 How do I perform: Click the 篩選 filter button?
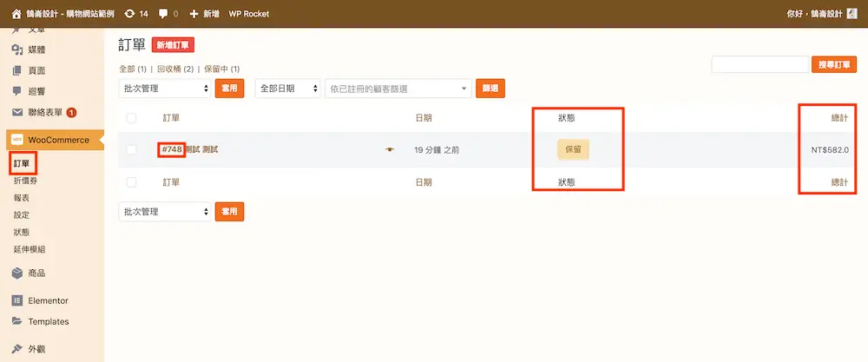[x=490, y=88]
